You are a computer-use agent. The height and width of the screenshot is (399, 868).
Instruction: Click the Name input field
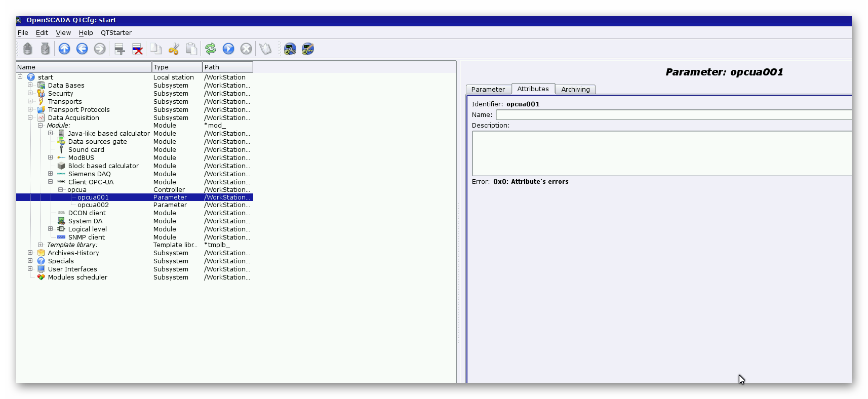point(674,115)
